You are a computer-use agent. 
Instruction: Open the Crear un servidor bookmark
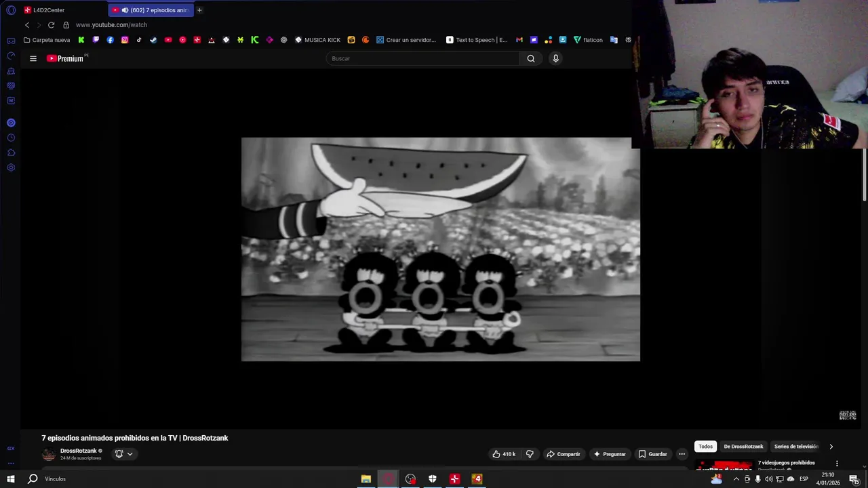coord(406,40)
